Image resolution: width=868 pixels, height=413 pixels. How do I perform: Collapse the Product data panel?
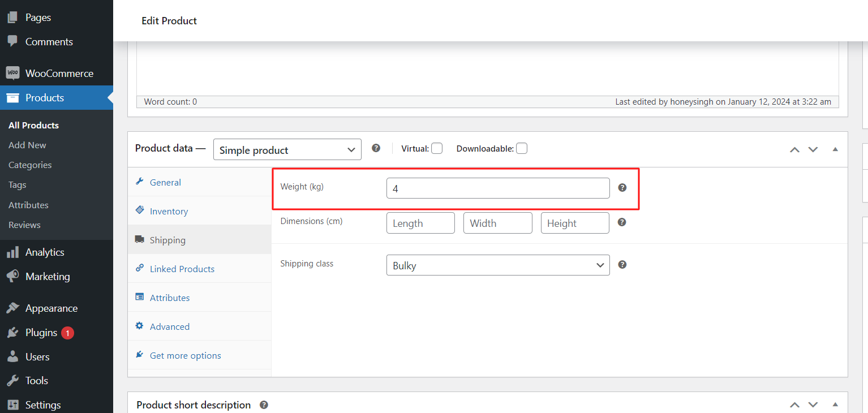click(x=835, y=149)
